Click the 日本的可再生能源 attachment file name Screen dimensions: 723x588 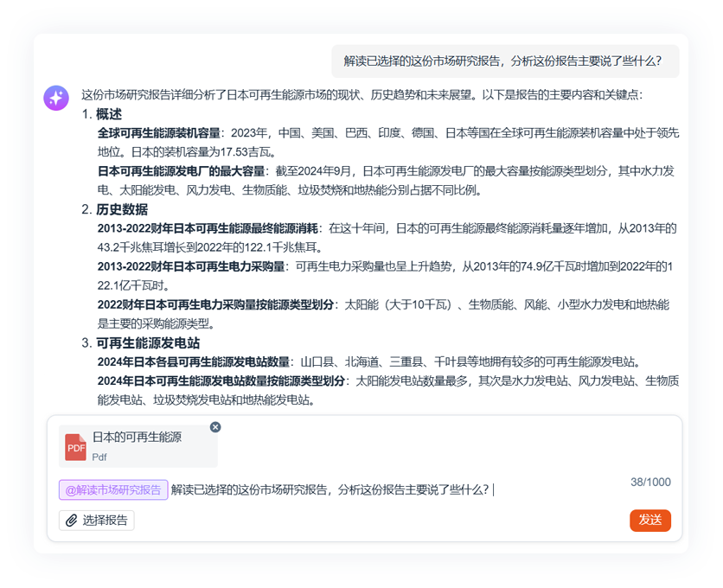[x=137, y=438]
